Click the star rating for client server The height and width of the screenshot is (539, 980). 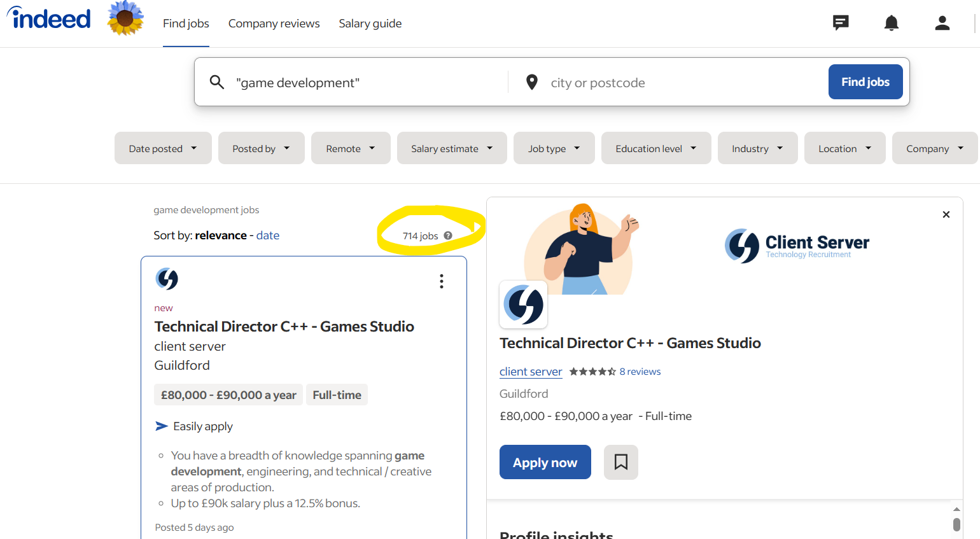pyautogui.click(x=592, y=372)
